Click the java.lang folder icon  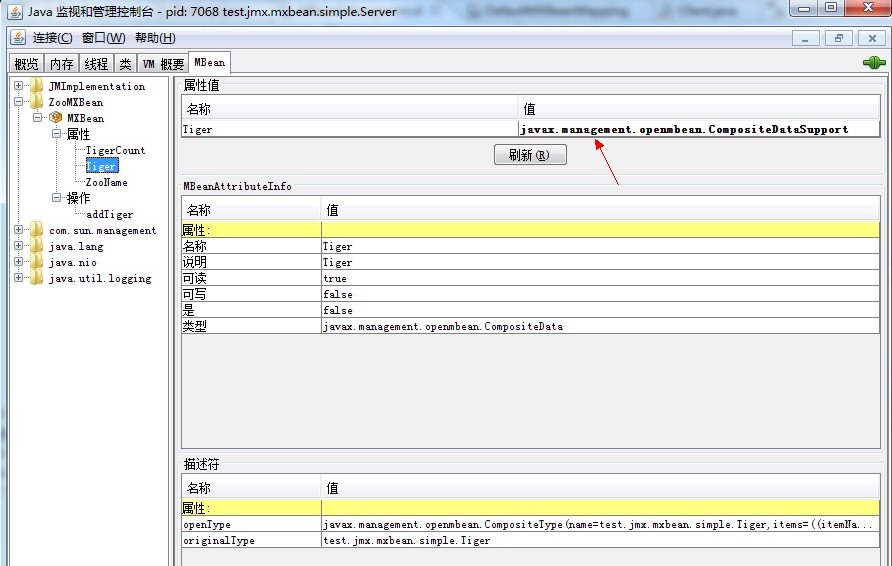pyautogui.click(x=36, y=246)
